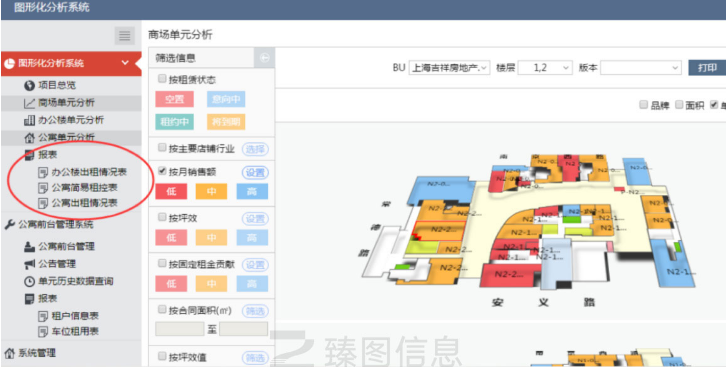Open 商场单元分析 in the sidebar

point(66,103)
